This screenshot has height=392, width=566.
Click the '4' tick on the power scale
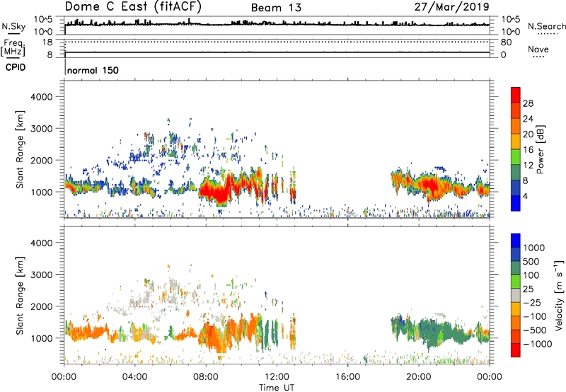coord(525,196)
